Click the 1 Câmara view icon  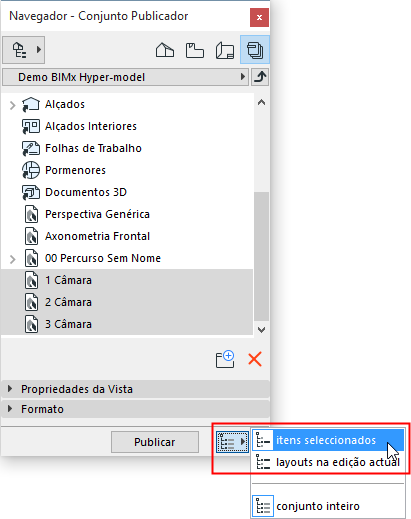pos(31,280)
